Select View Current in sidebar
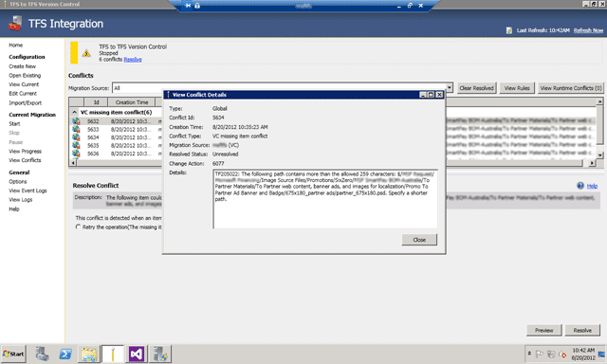Viewport: 607px width, 364px height. (24, 84)
